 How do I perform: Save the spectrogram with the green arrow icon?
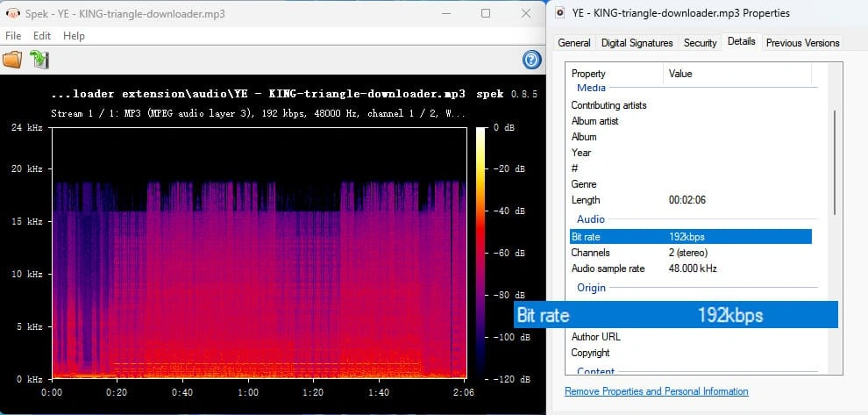(39, 59)
